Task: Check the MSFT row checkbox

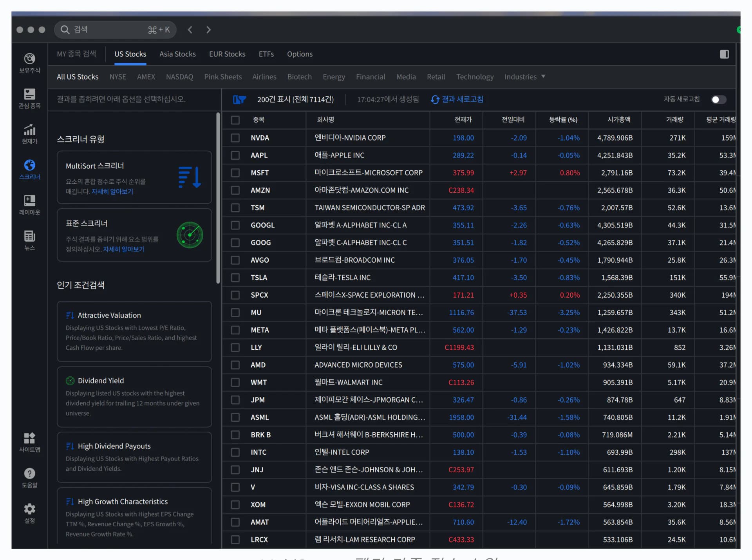Action: [x=235, y=173]
